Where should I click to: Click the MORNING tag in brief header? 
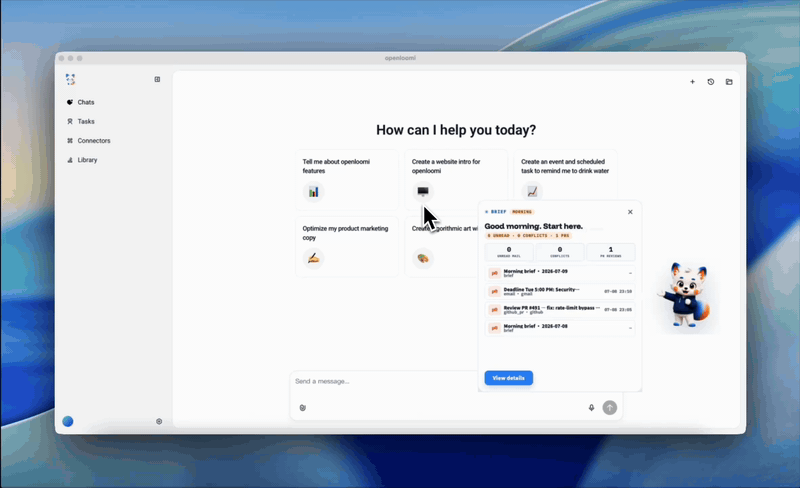tap(521, 212)
